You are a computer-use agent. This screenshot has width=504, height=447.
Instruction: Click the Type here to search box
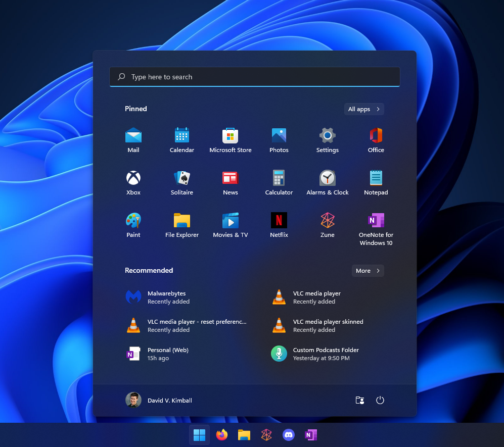tap(255, 77)
